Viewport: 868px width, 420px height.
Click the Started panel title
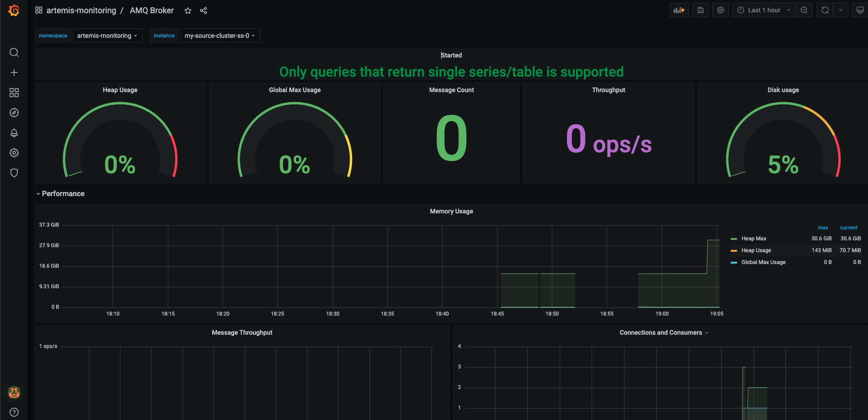click(x=452, y=55)
